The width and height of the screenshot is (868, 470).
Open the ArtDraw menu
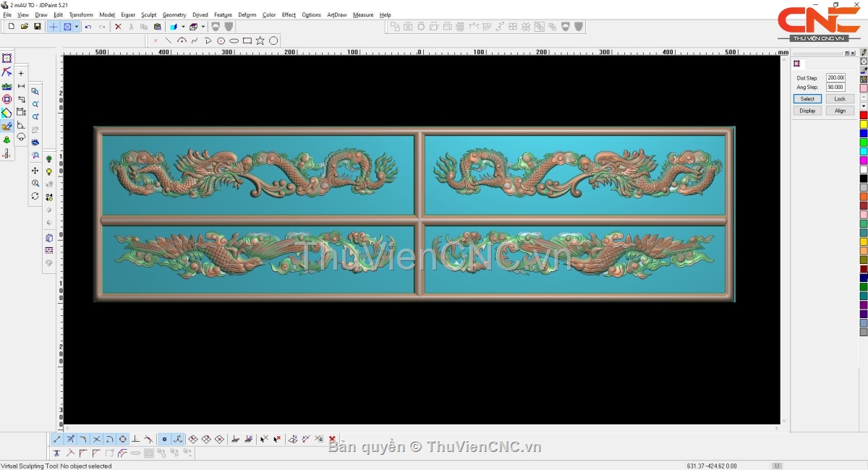tap(336, 14)
